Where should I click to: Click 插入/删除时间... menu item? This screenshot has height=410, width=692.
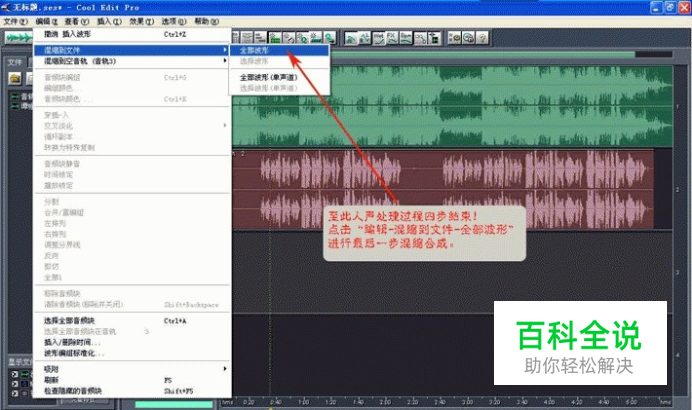(132, 342)
